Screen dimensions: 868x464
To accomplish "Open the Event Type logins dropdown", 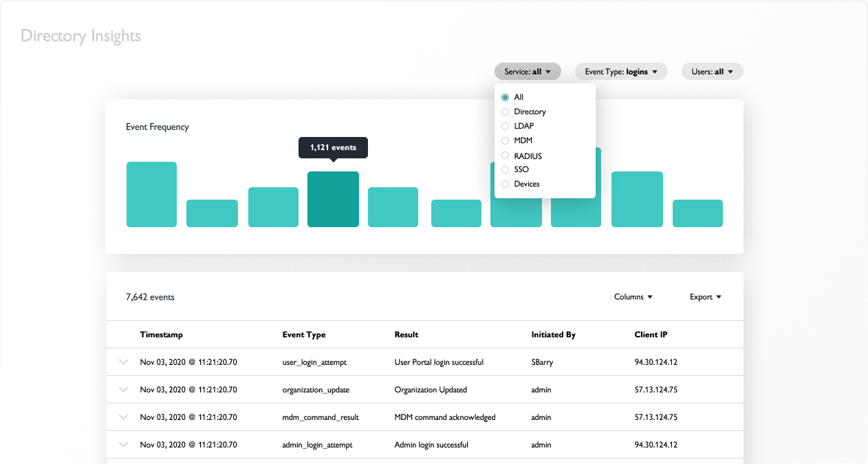I will 621,72.
